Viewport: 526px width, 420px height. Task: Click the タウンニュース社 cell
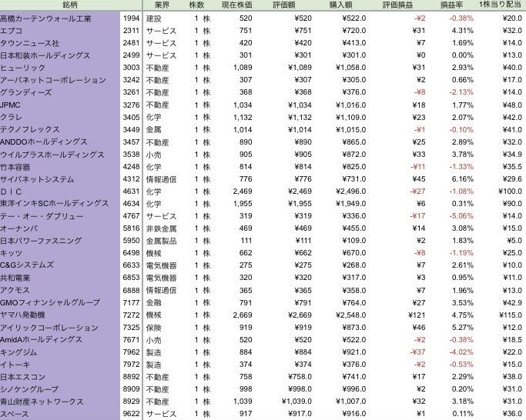(x=29, y=43)
